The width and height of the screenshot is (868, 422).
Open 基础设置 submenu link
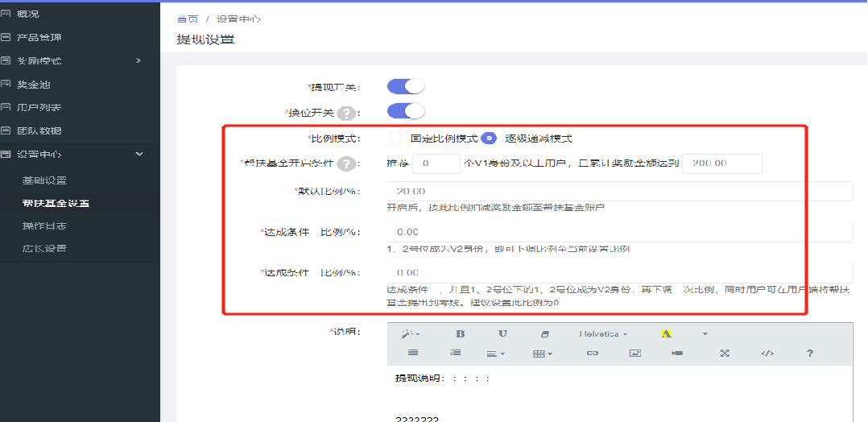click(x=44, y=180)
